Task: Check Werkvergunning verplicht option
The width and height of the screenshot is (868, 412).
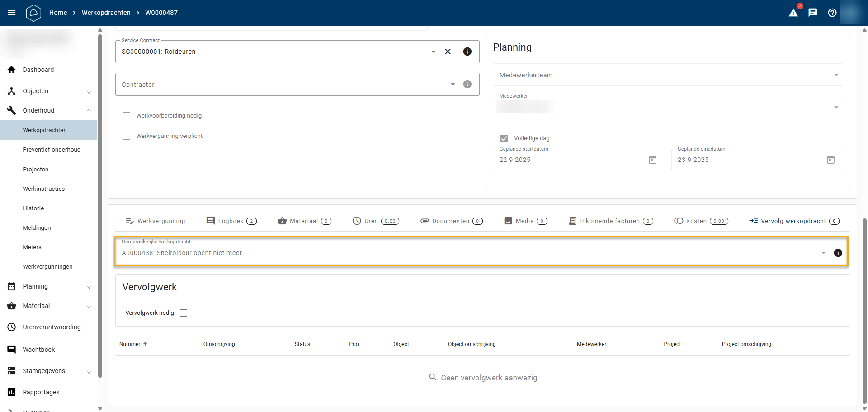Action: (x=127, y=136)
